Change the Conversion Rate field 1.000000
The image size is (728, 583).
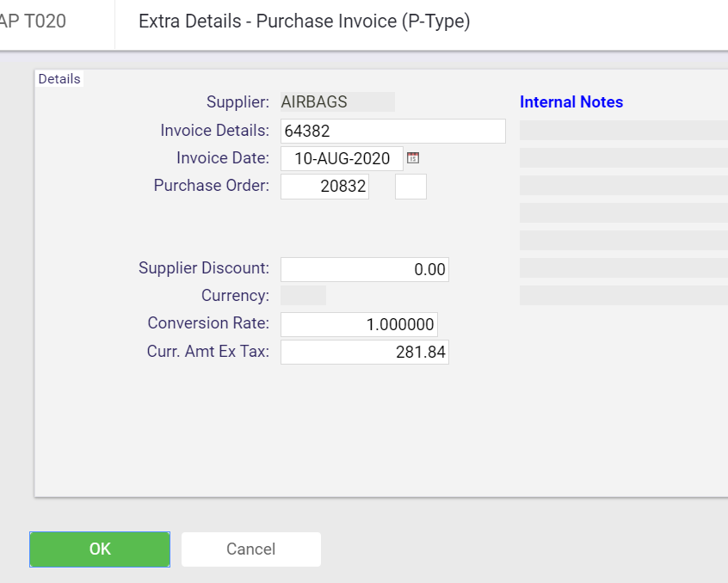tap(359, 324)
